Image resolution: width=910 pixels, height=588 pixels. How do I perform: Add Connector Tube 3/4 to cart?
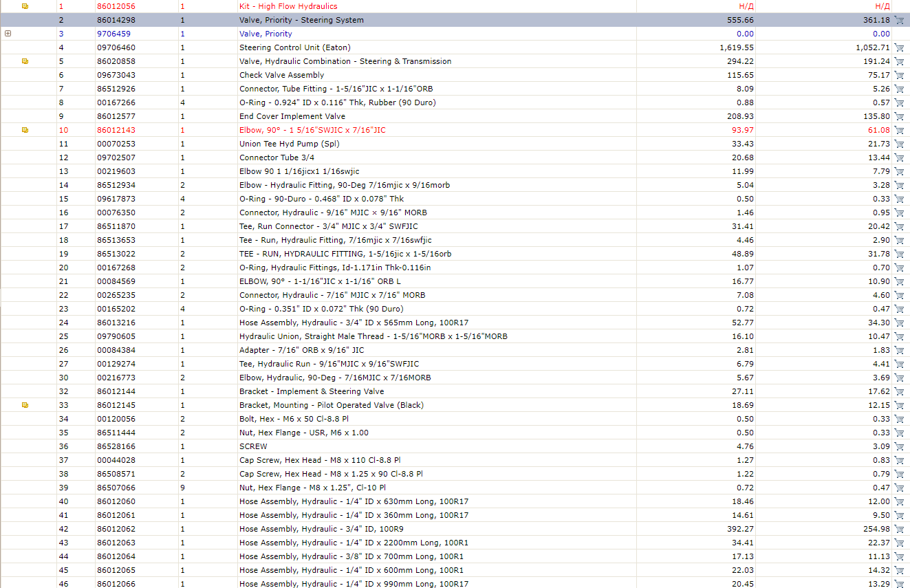click(899, 157)
